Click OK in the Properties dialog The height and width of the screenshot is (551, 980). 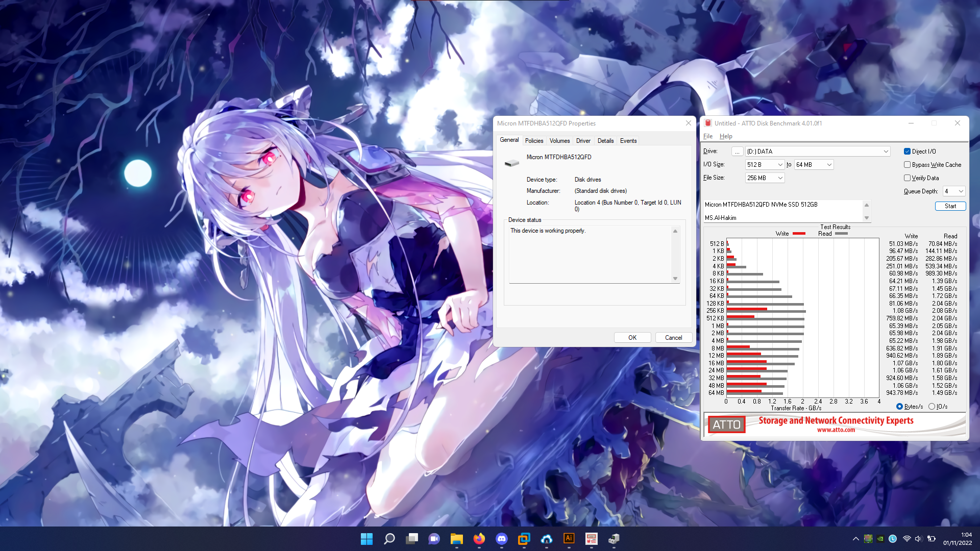tap(632, 338)
